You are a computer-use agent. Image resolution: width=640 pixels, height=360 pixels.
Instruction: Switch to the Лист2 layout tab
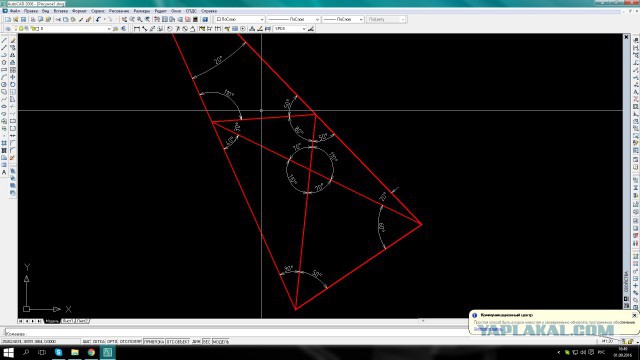[x=82, y=321]
